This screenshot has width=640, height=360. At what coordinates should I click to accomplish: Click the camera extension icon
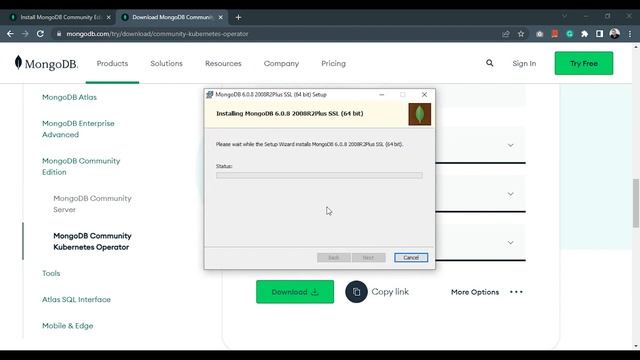(x=540, y=34)
